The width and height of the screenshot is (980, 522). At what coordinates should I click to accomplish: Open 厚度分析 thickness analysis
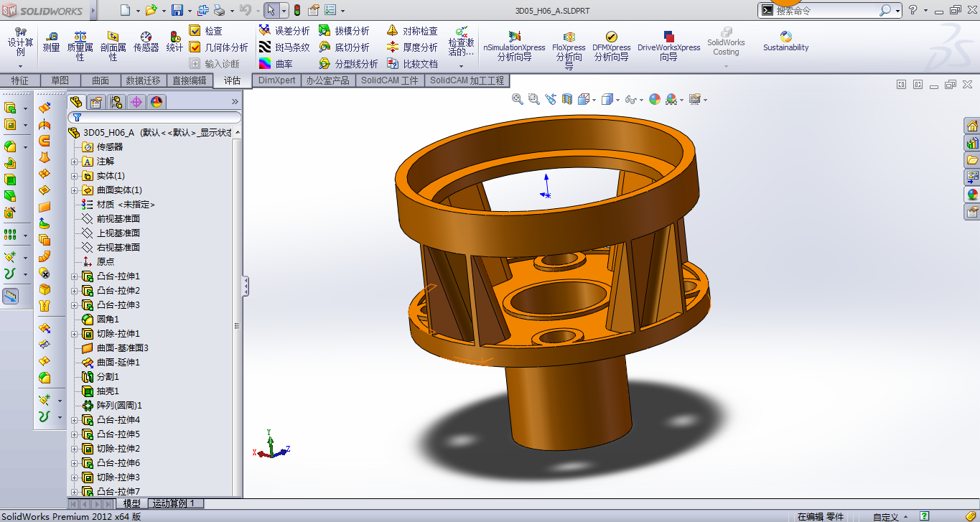(412, 47)
